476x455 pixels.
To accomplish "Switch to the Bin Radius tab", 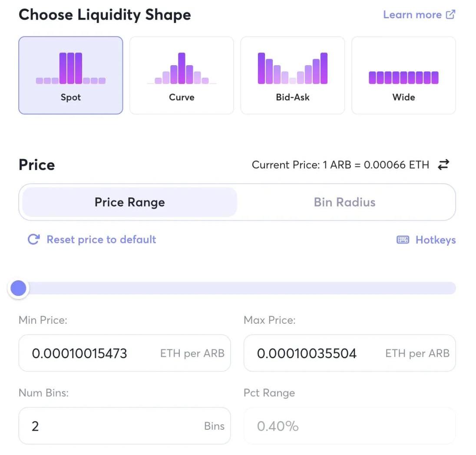I will click(344, 202).
